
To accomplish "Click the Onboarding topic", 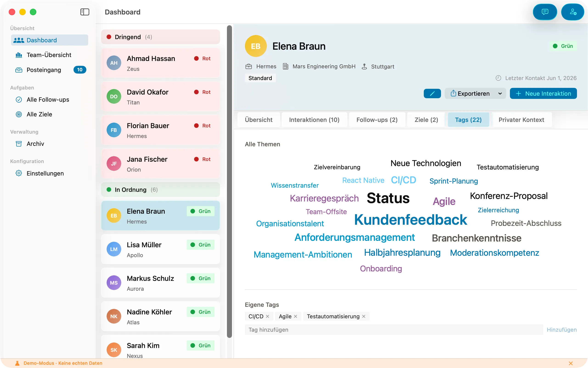I will 381,268.
